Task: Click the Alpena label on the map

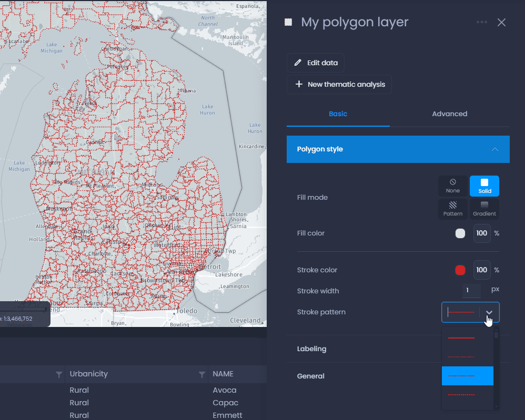Action: [187, 91]
